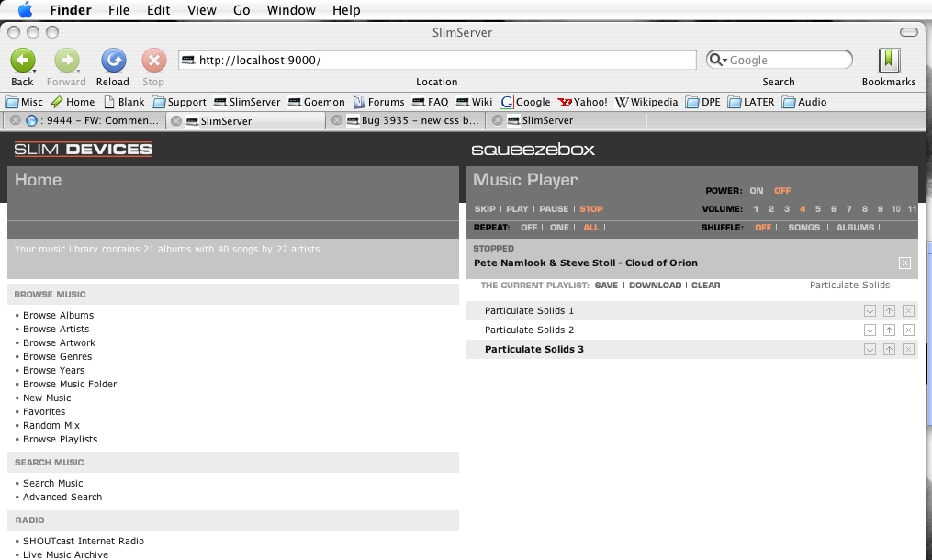Expand the Audio bookmarks folder
Viewport: 932px width, 560px height.
(x=804, y=102)
